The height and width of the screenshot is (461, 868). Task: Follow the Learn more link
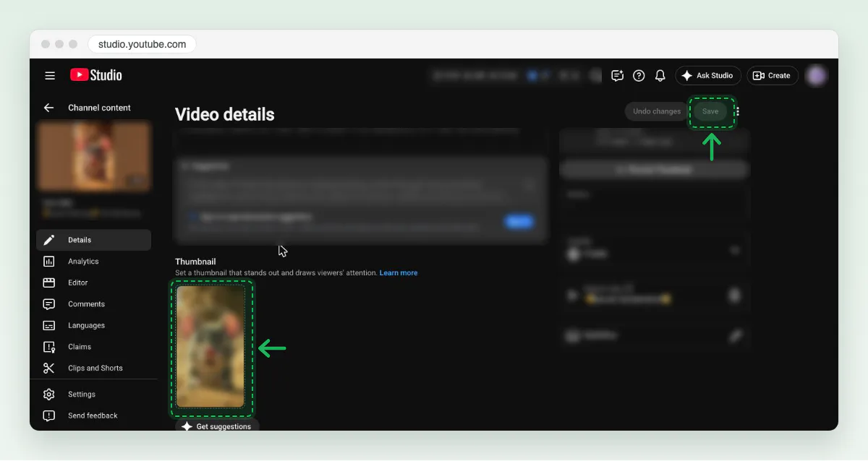[x=399, y=273]
